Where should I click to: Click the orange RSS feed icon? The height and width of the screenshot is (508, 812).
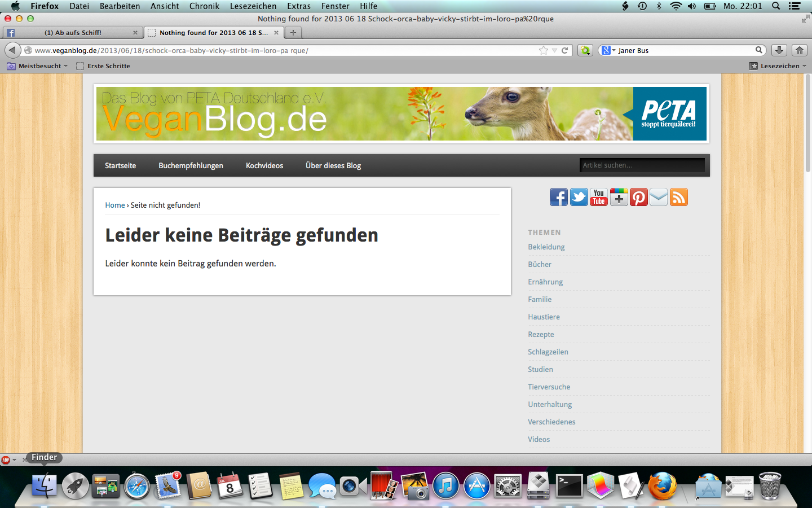679,198
